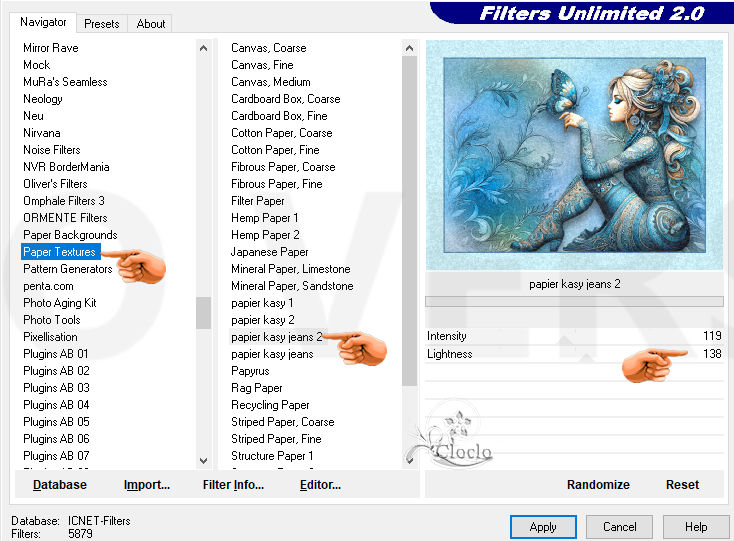
Task: Select Oliver's Filters category
Action: pyautogui.click(x=55, y=184)
